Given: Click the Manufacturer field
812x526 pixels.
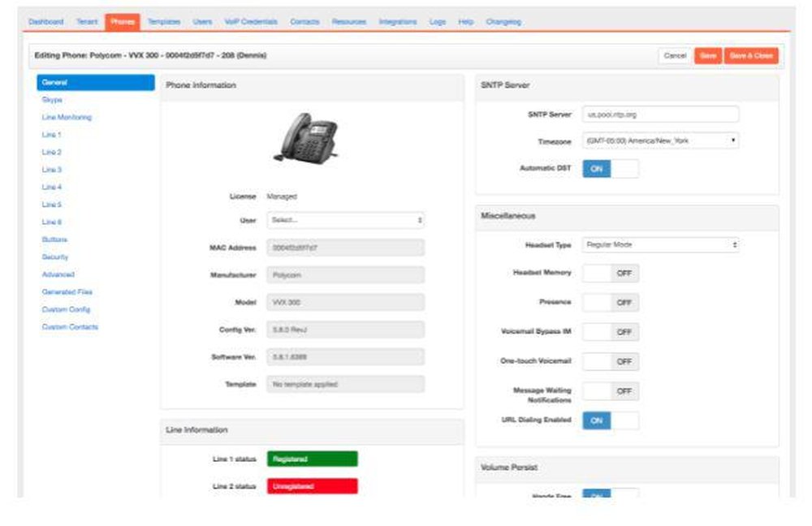Looking at the screenshot, I should coord(346,275).
